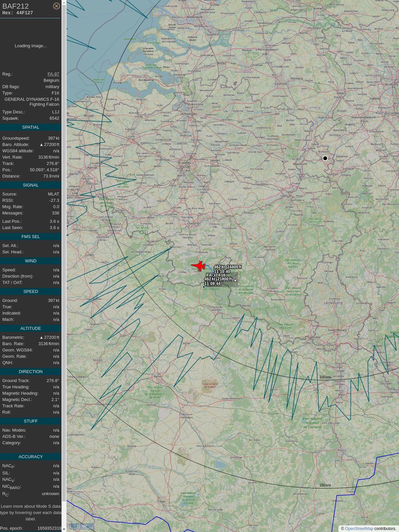Open the FA-97 registration link
The width and height of the screenshot is (399, 532).
click(x=53, y=74)
